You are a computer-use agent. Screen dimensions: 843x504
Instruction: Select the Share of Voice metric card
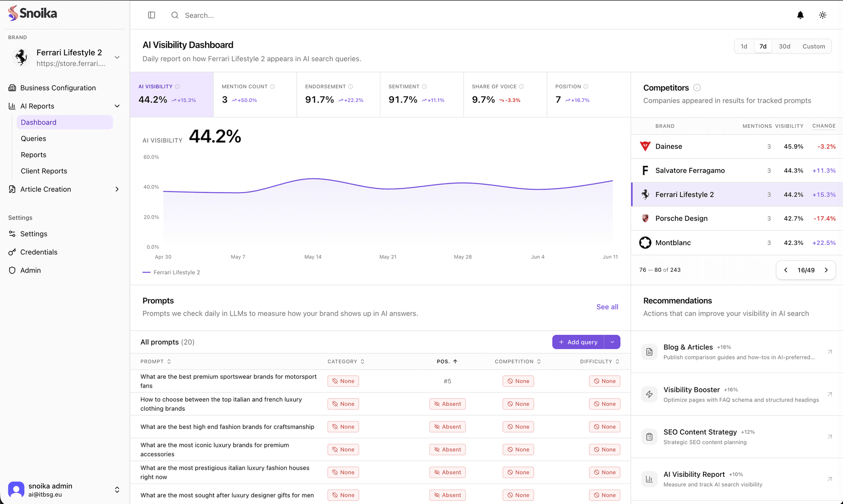coord(505,95)
